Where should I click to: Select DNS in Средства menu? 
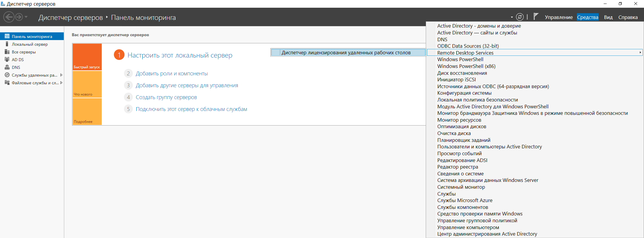(442, 39)
